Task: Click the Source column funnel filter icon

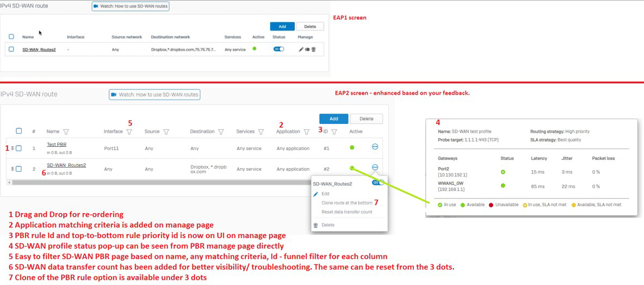Action: (166, 132)
